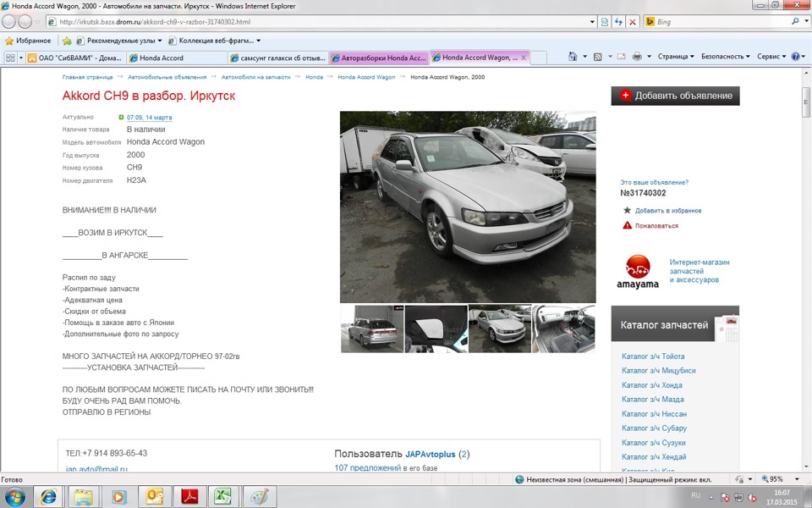Expand the zoom level 95% dropdown
This screenshot has height=508, width=812.
[797, 479]
